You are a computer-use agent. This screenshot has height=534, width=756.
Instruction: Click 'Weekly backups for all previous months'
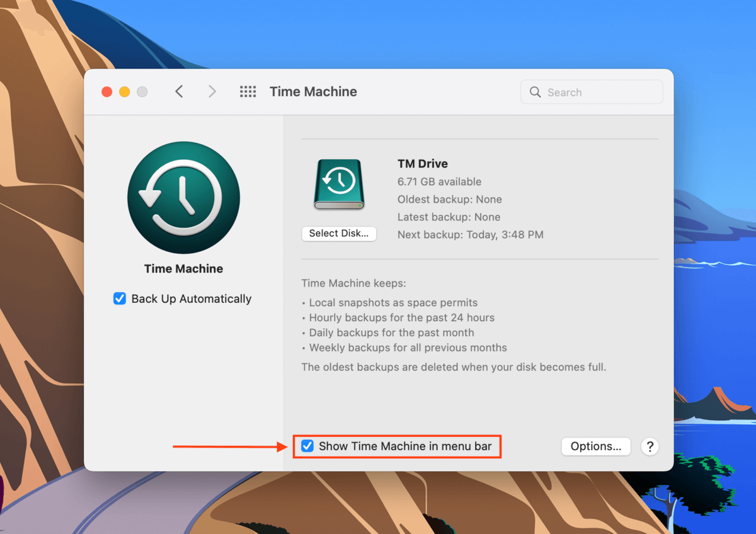coord(408,348)
